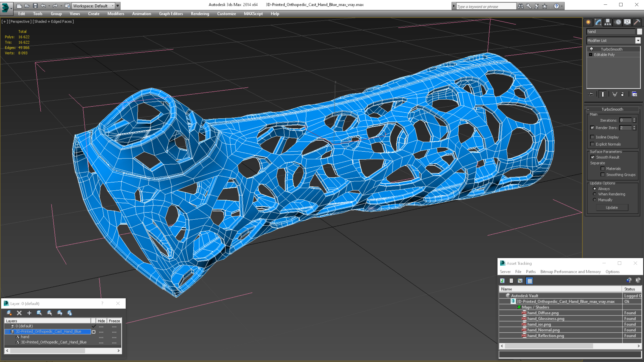Toggle Show End Result below the modifier stack
The width and height of the screenshot is (644, 362).
(603, 94)
